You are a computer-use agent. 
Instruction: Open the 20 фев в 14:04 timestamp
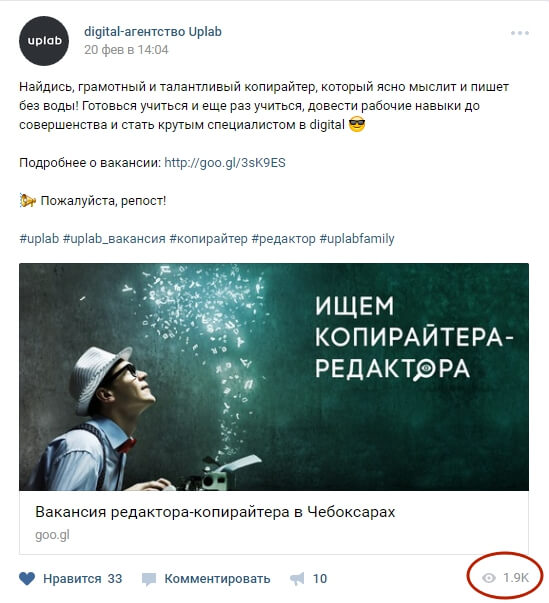(126, 50)
